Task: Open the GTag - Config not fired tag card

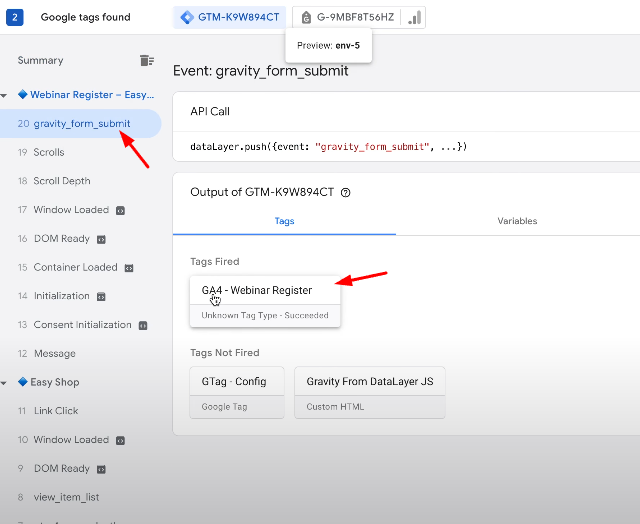Action: pyautogui.click(x=237, y=393)
